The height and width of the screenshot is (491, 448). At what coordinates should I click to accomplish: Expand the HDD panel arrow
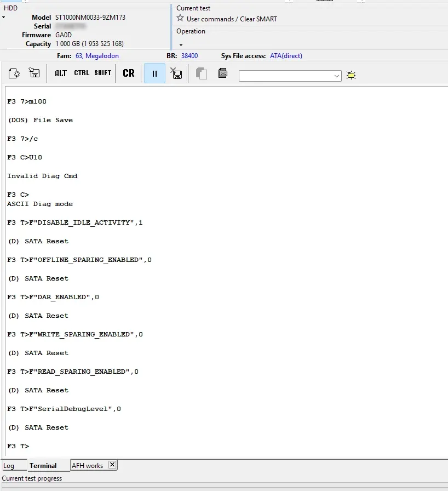click(x=4, y=18)
